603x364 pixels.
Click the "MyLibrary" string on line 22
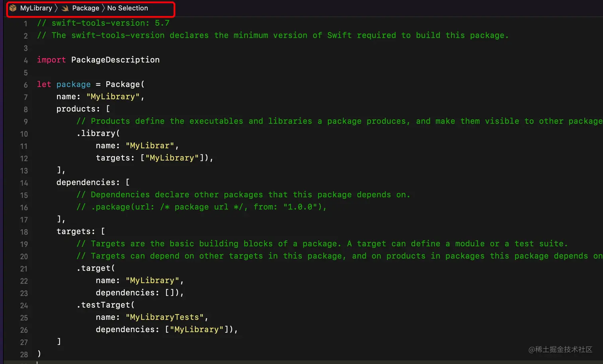pos(152,281)
